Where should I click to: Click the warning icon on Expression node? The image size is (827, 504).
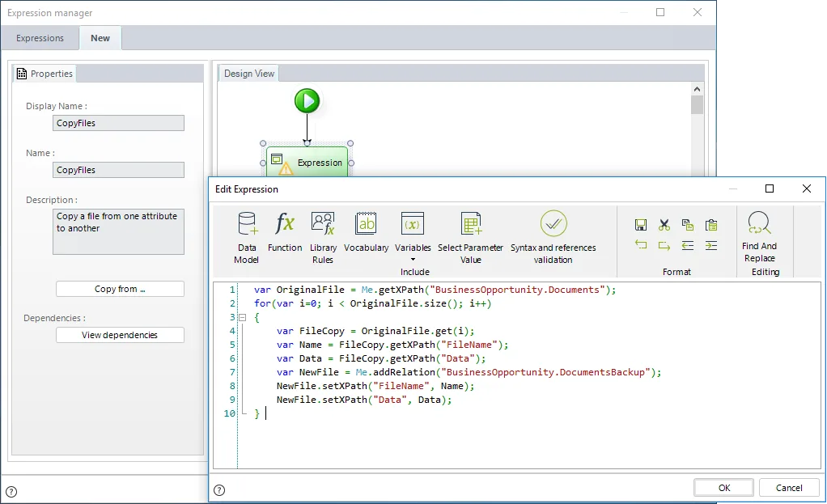[x=286, y=170]
